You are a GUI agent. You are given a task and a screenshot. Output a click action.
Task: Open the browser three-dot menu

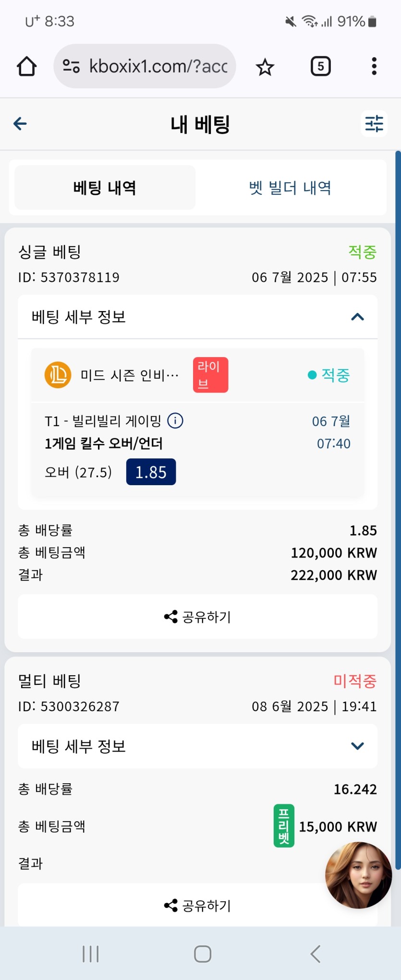[374, 66]
